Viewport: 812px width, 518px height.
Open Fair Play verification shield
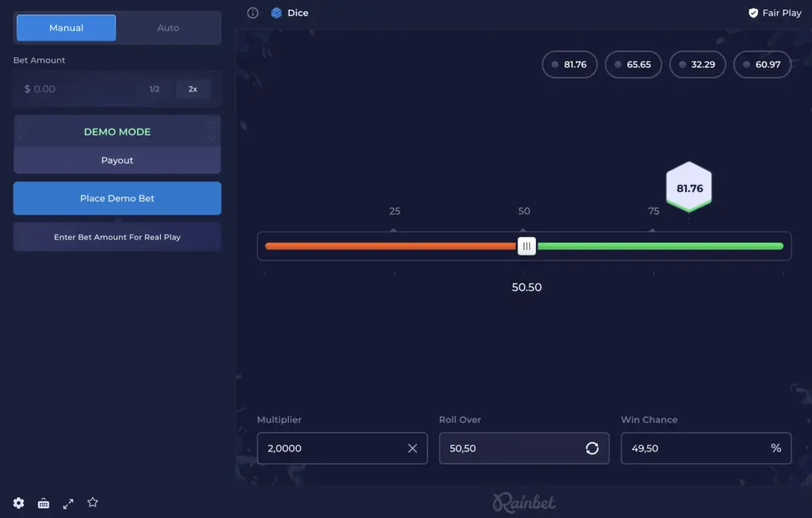click(x=753, y=13)
